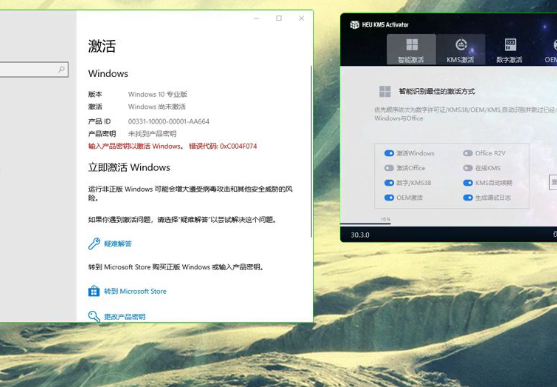557x387 pixels.
Task: Click the 智能识别最佳的激活方式 heading
Action: (437, 91)
